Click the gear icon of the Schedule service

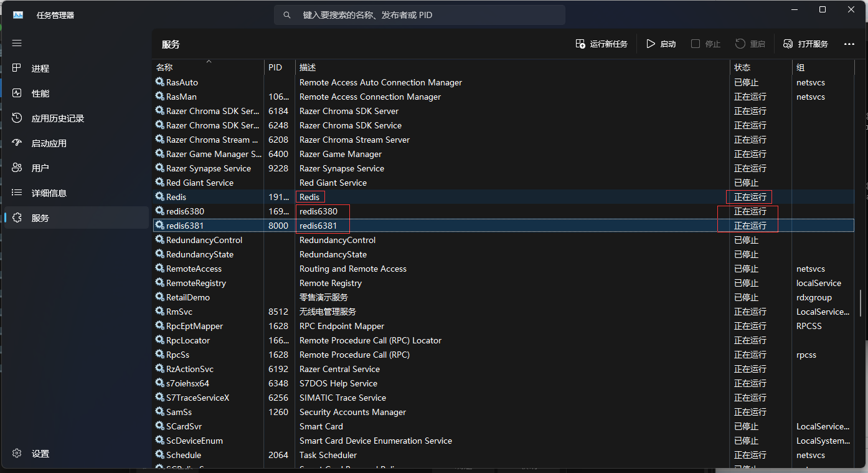[159, 455]
